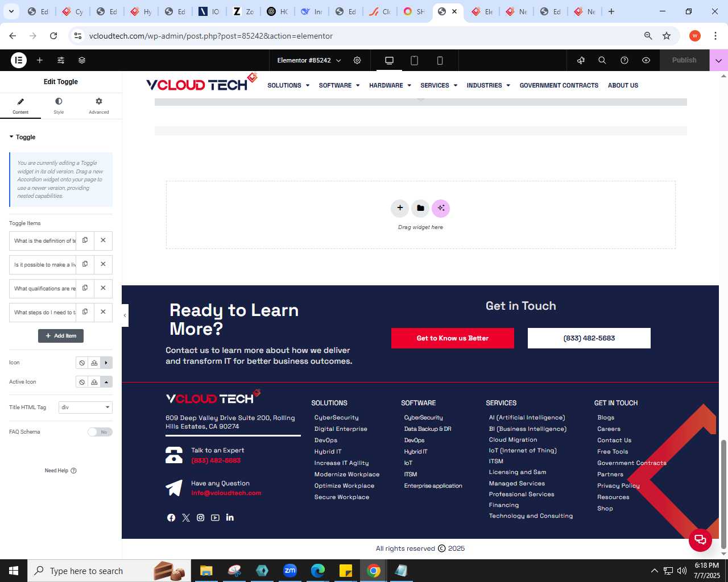Duplicate the 'Is it possible to make' item
Image resolution: width=728 pixels, height=582 pixels.
85,264
